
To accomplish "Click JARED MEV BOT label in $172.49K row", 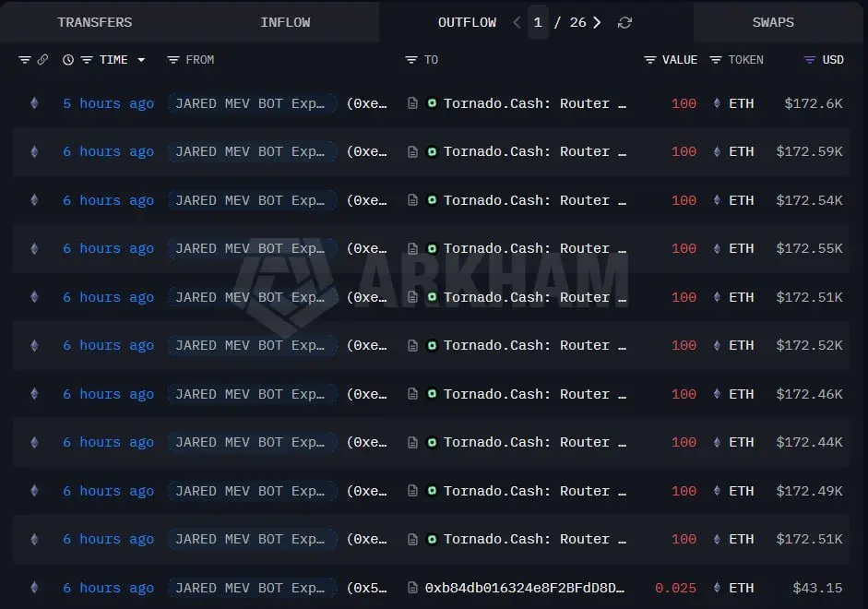I will [252, 491].
